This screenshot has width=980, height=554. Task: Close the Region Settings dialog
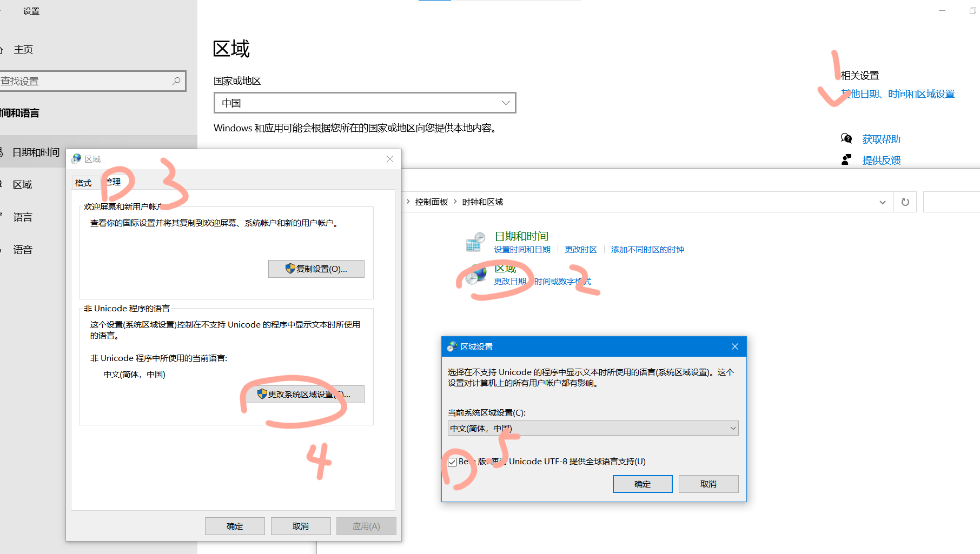coord(735,346)
